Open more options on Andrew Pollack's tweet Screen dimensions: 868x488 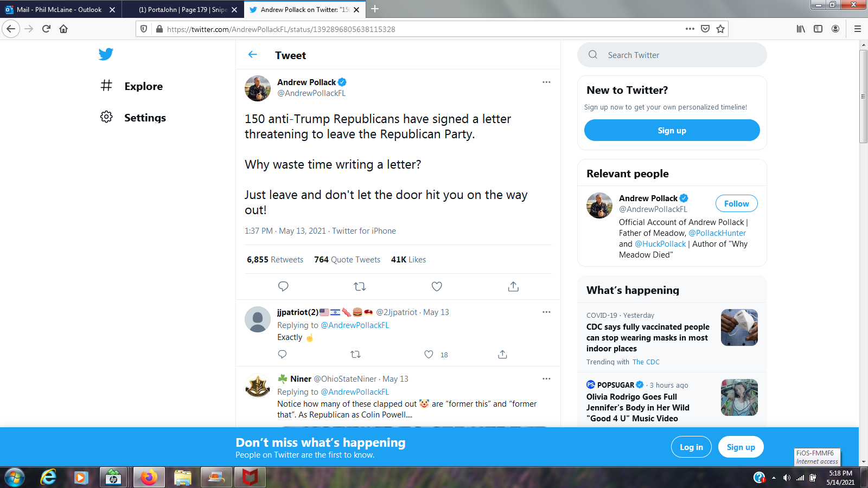546,82
